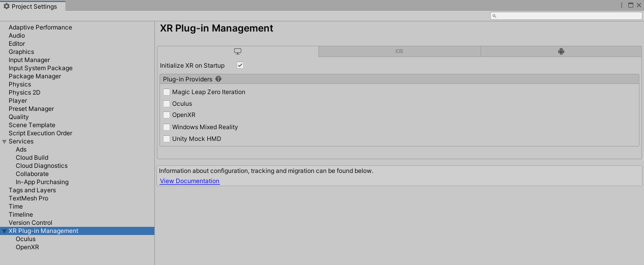This screenshot has height=265, width=644.
Task: Click the Plug-in Providers help icon
Action: [x=218, y=79]
